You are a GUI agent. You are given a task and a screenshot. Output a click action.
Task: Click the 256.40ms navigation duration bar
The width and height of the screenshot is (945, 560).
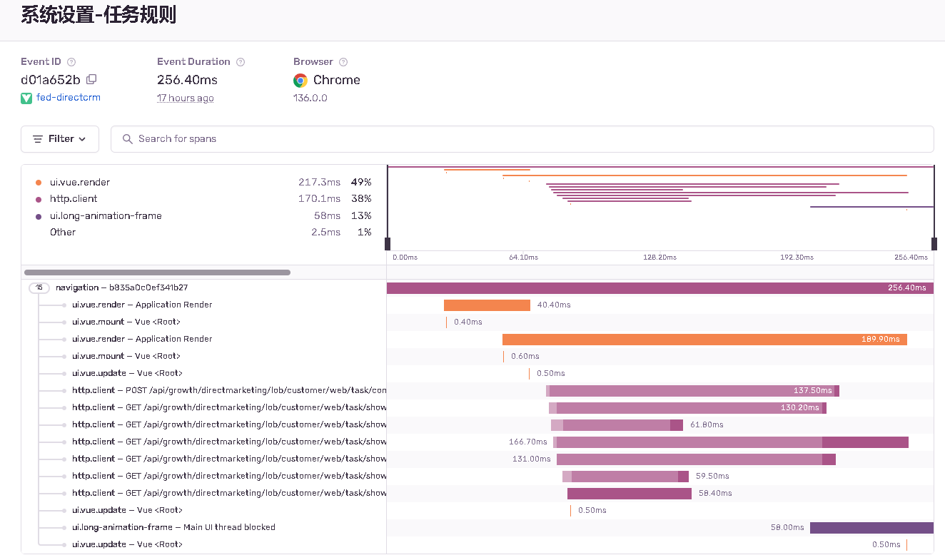pos(660,288)
